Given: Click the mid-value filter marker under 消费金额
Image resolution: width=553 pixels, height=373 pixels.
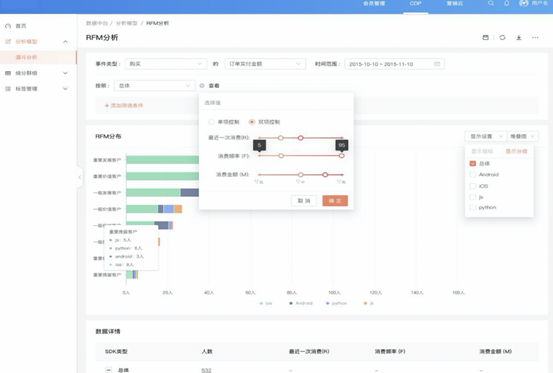Looking at the screenshot, I should point(300,182).
